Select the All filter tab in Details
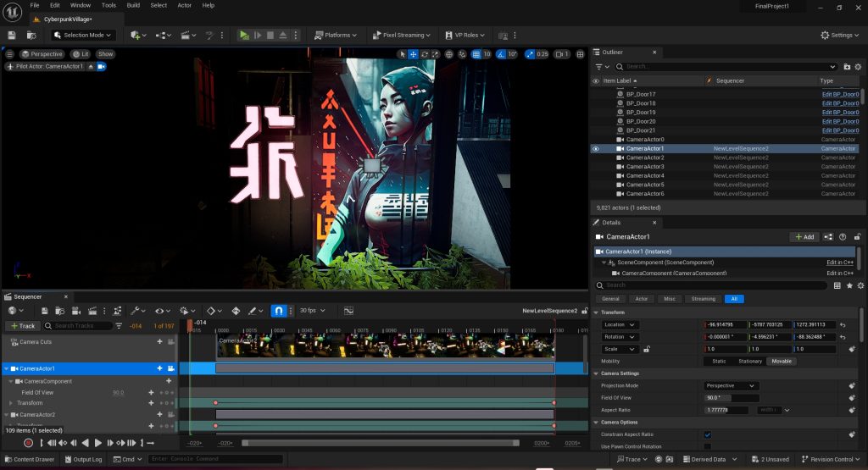 pos(734,299)
